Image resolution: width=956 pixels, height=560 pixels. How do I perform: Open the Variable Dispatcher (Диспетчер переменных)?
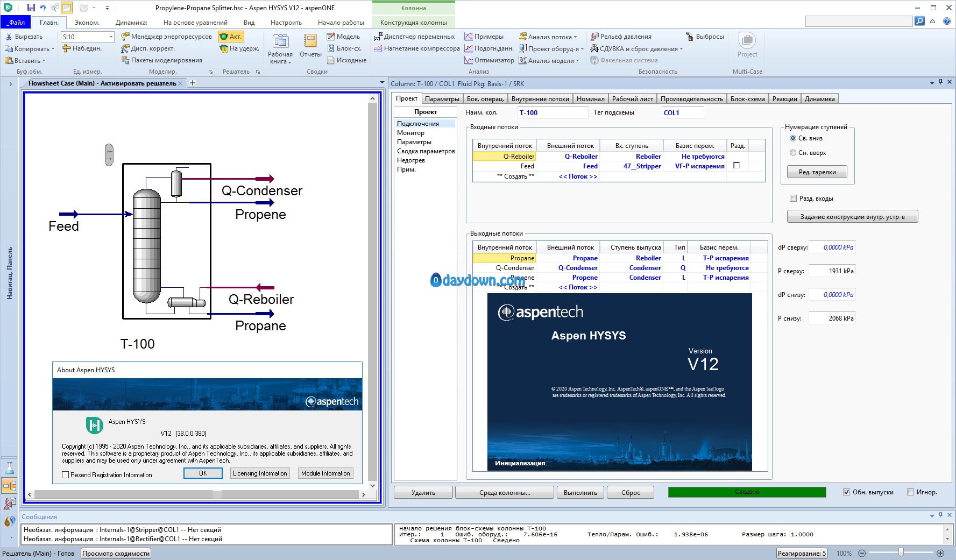tap(414, 37)
